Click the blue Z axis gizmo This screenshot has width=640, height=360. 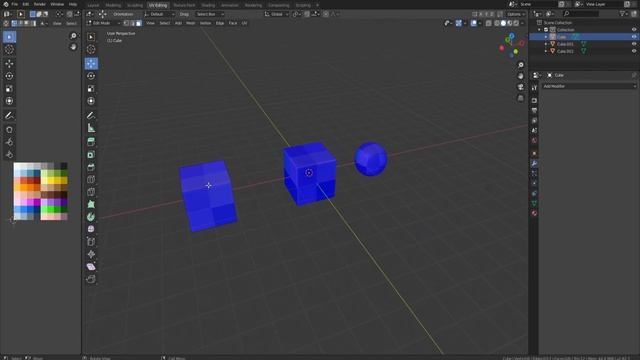[x=511, y=36]
